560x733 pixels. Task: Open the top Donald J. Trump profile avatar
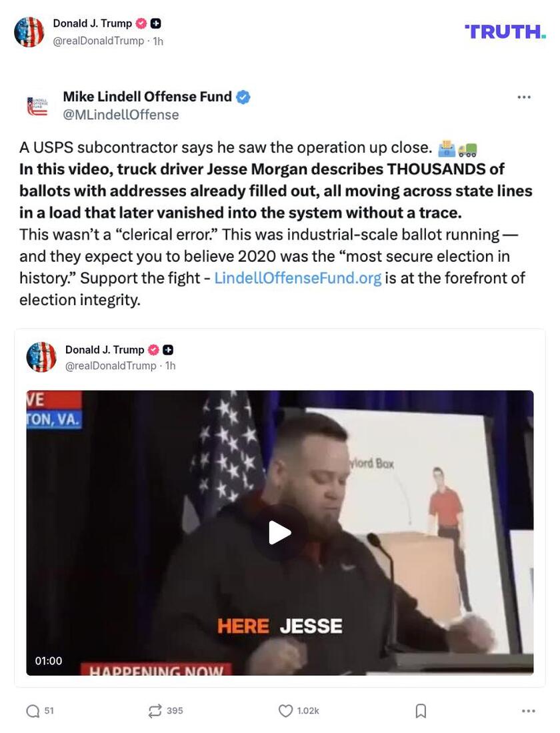[29, 32]
